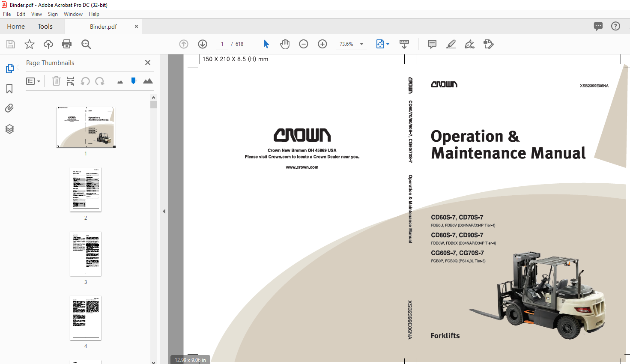Open the comments chat bubble icon
Viewport: 630px width, 364px height.
point(598,26)
